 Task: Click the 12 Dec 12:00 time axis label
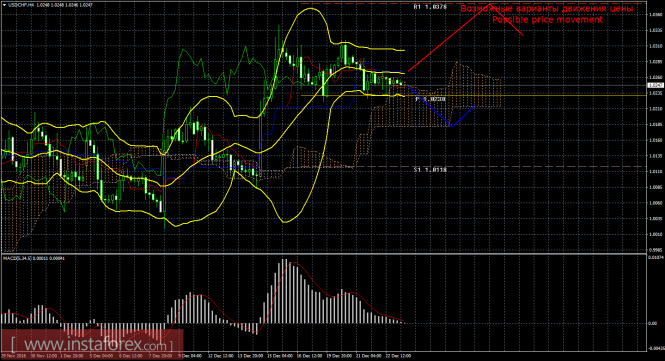click(x=220, y=356)
